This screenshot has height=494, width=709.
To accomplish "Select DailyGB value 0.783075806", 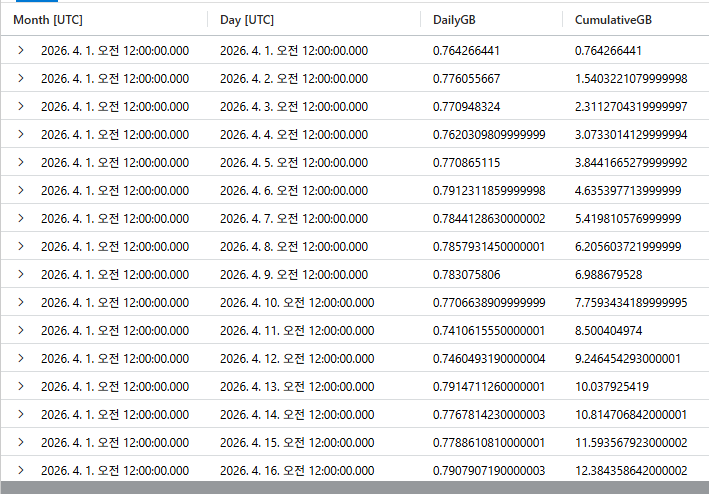I will pyautogui.click(x=466, y=275).
